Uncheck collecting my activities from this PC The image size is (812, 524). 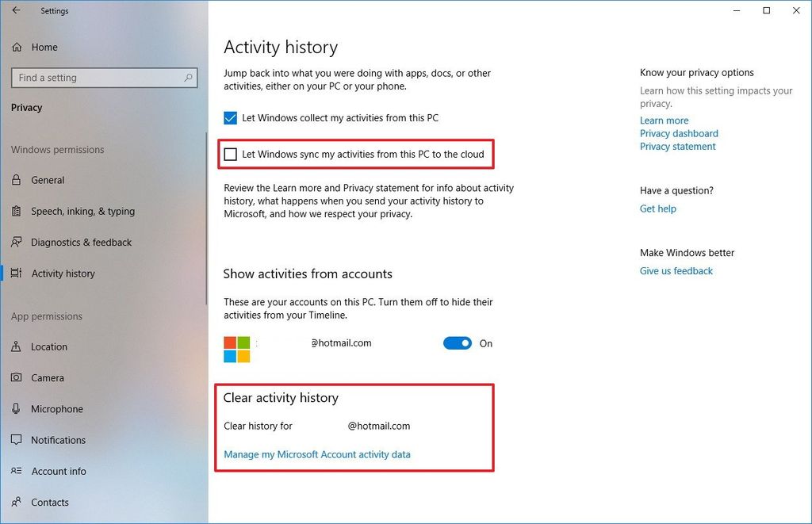(230, 117)
